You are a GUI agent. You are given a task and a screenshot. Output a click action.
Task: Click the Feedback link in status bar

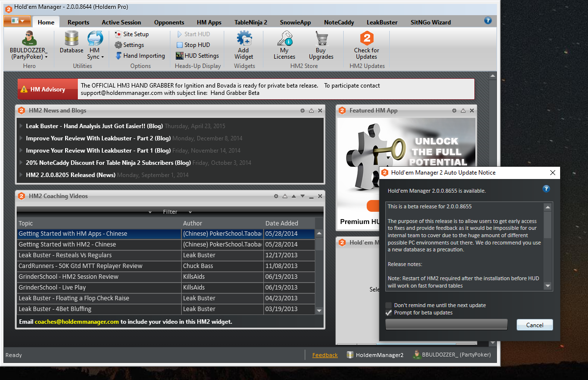325,355
